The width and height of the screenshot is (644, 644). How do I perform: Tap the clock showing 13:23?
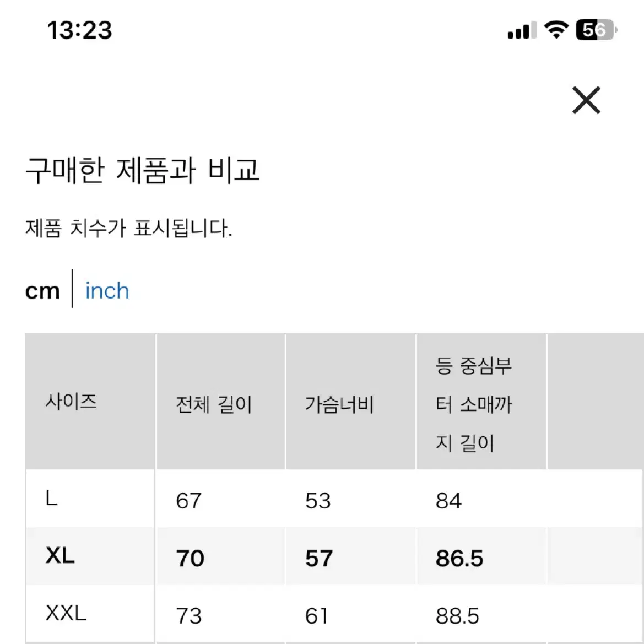(x=80, y=30)
